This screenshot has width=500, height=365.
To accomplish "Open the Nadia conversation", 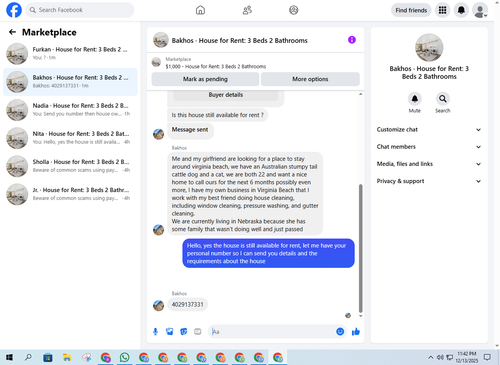I will click(x=70, y=110).
